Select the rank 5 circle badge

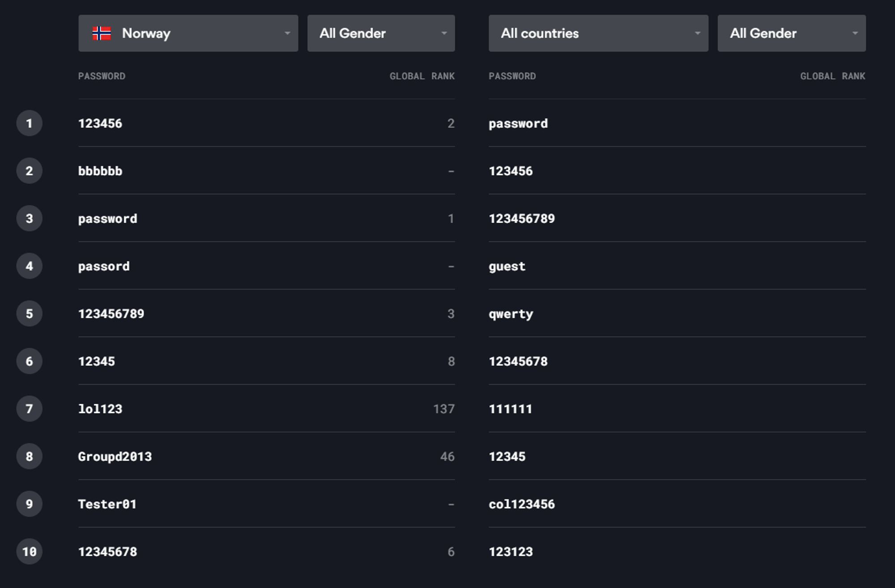[x=30, y=313]
